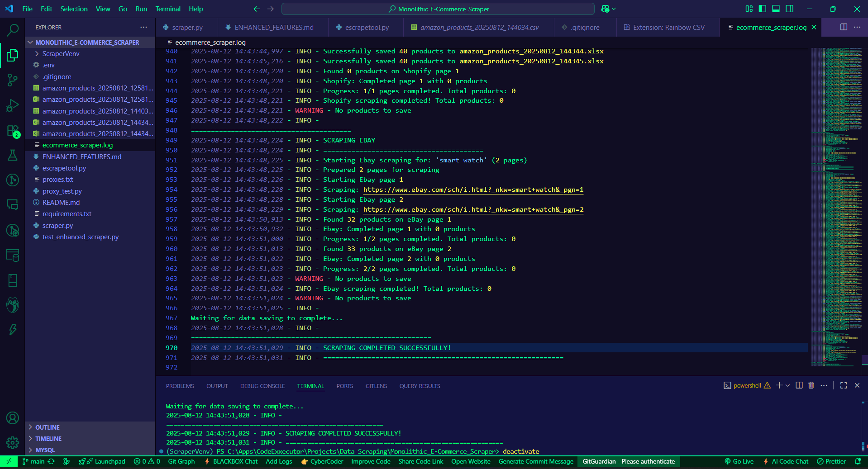Screen dimensions: 868x469
Task: Open panel More Actions ellipsis
Action: point(824,385)
